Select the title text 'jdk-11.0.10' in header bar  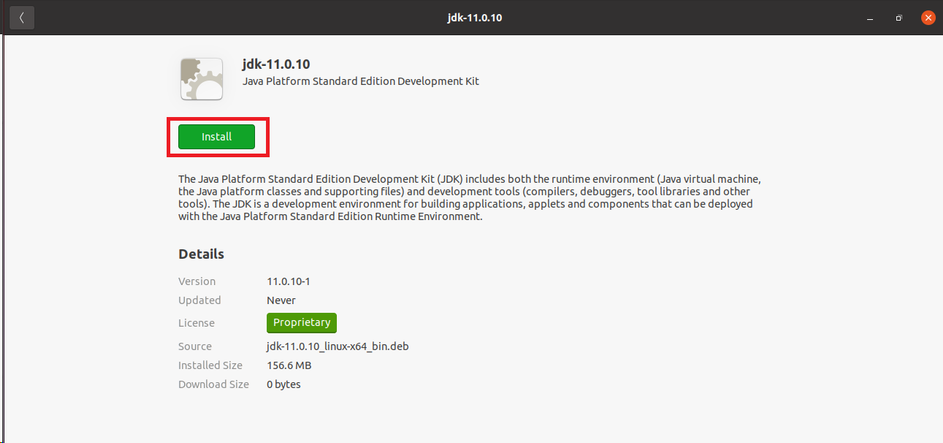(x=475, y=18)
